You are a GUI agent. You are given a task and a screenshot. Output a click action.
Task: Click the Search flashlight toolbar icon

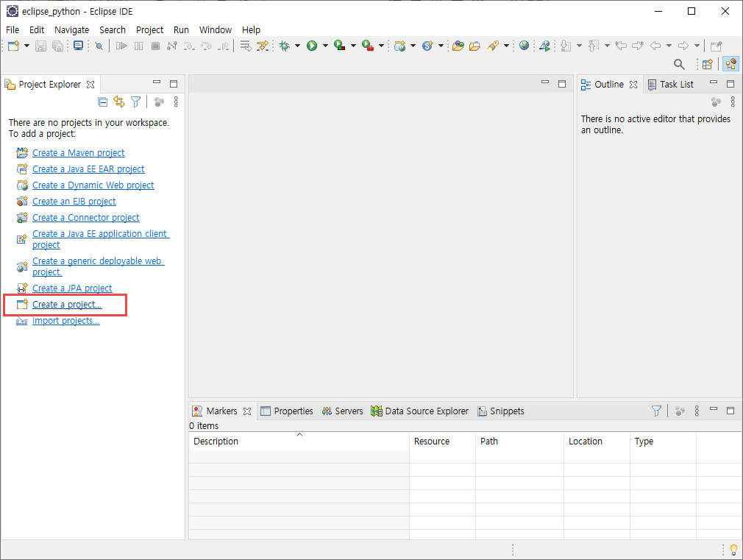(493, 46)
